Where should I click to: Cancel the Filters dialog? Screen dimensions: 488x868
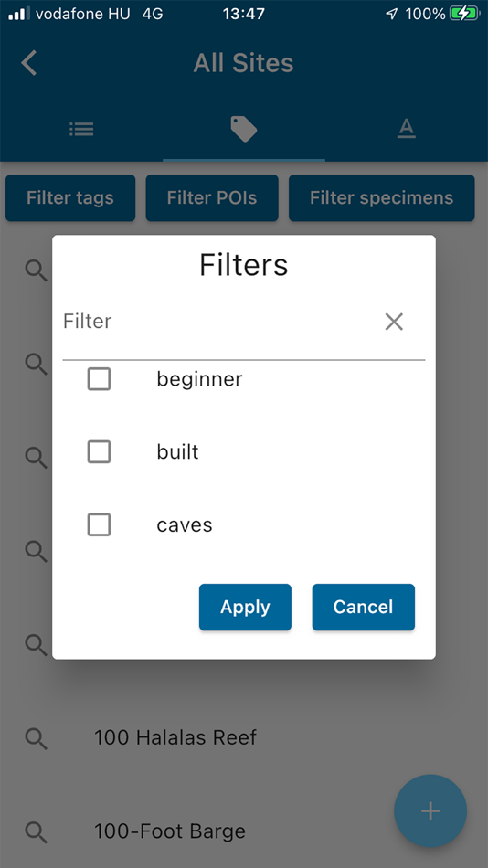tap(364, 607)
